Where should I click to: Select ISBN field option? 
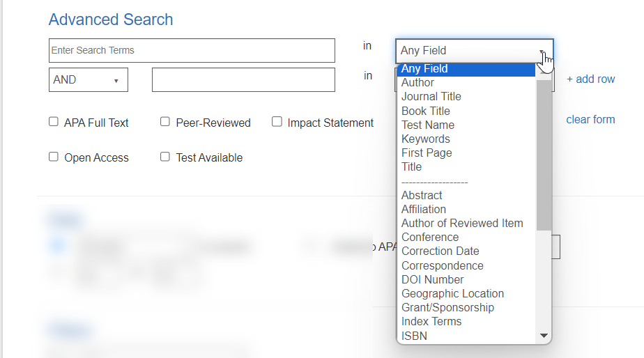[466, 336]
